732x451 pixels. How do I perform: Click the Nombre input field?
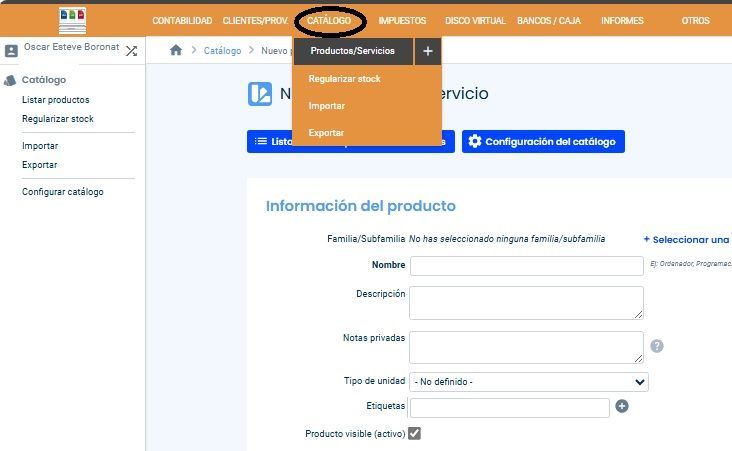click(527, 266)
